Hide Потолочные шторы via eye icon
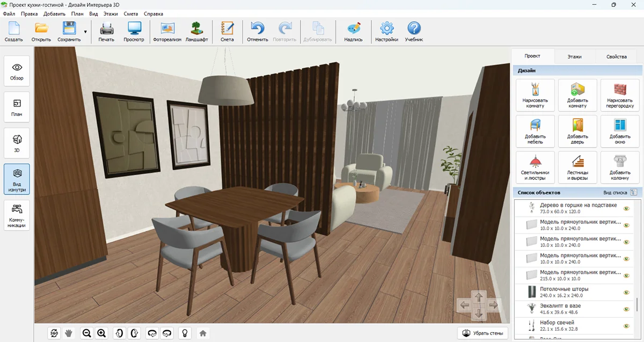644x342 pixels. (x=626, y=293)
